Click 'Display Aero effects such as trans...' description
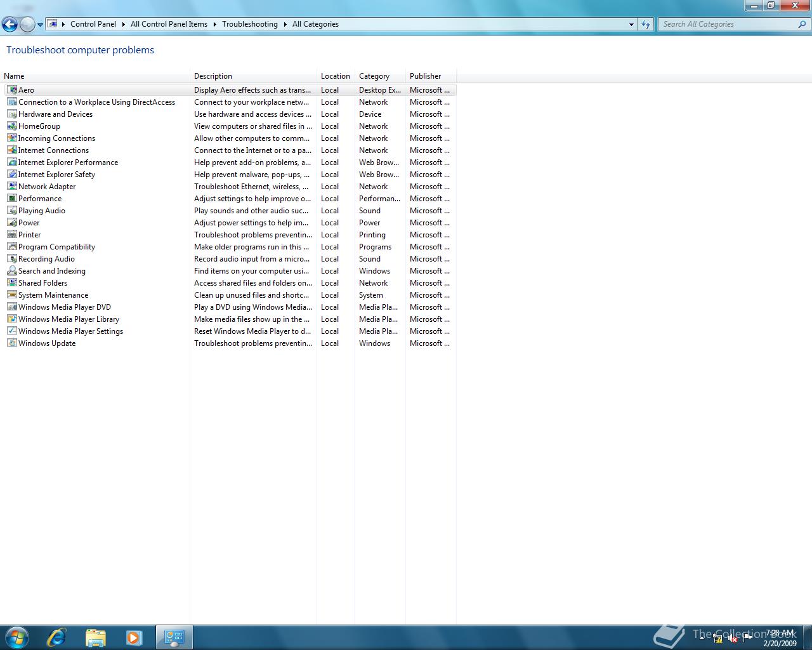The height and width of the screenshot is (650, 812). point(252,90)
